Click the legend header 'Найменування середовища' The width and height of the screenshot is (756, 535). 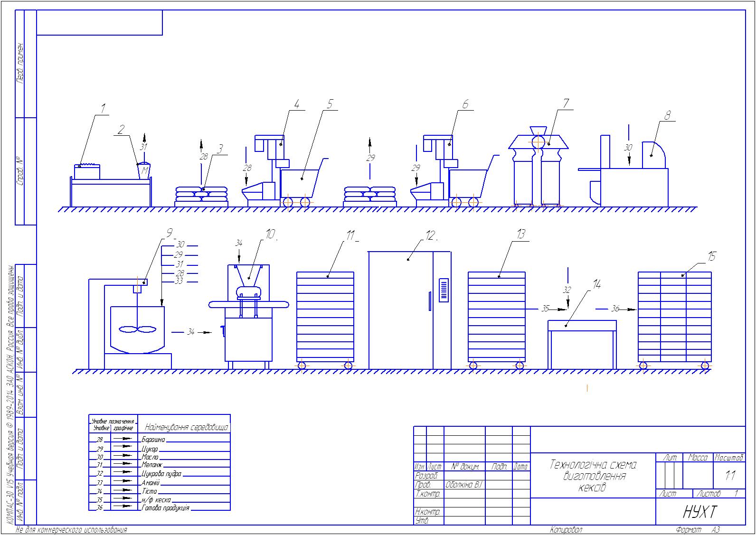(186, 427)
